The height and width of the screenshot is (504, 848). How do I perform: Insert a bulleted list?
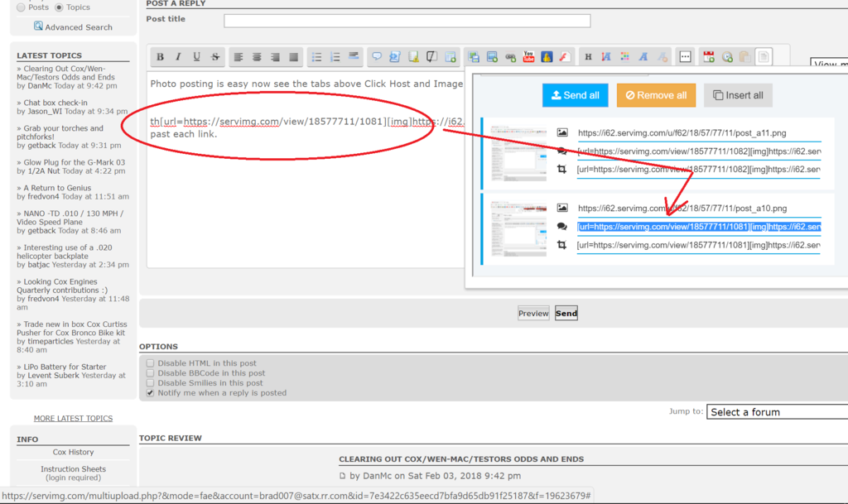coord(317,57)
